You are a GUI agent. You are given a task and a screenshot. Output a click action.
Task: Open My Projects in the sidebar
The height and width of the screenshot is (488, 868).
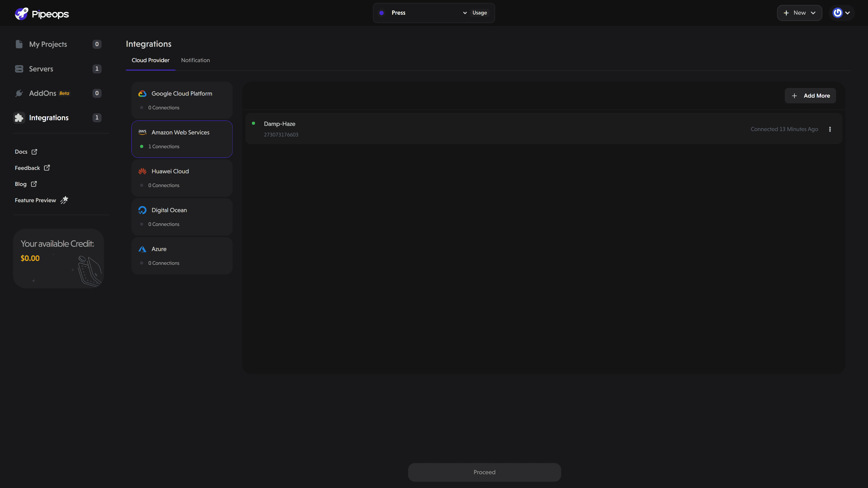click(58, 44)
